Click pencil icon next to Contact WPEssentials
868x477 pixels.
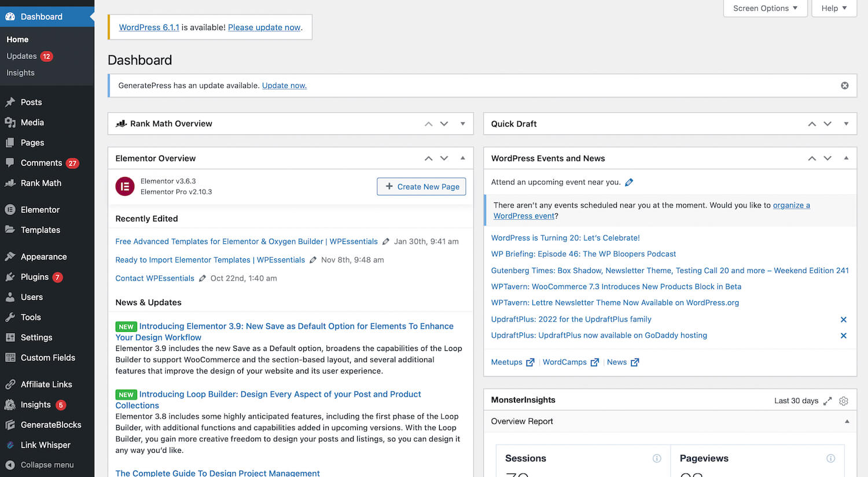tap(203, 278)
